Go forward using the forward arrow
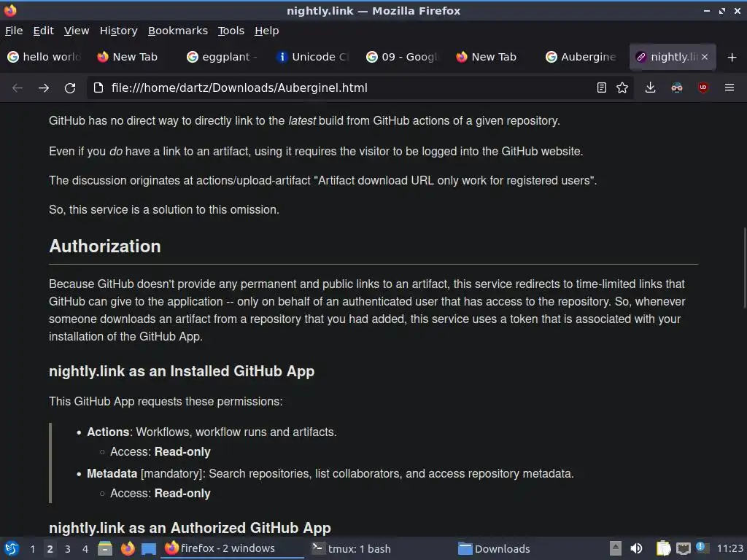The width and height of the screenshot is (747, 560). coord(44,88)
